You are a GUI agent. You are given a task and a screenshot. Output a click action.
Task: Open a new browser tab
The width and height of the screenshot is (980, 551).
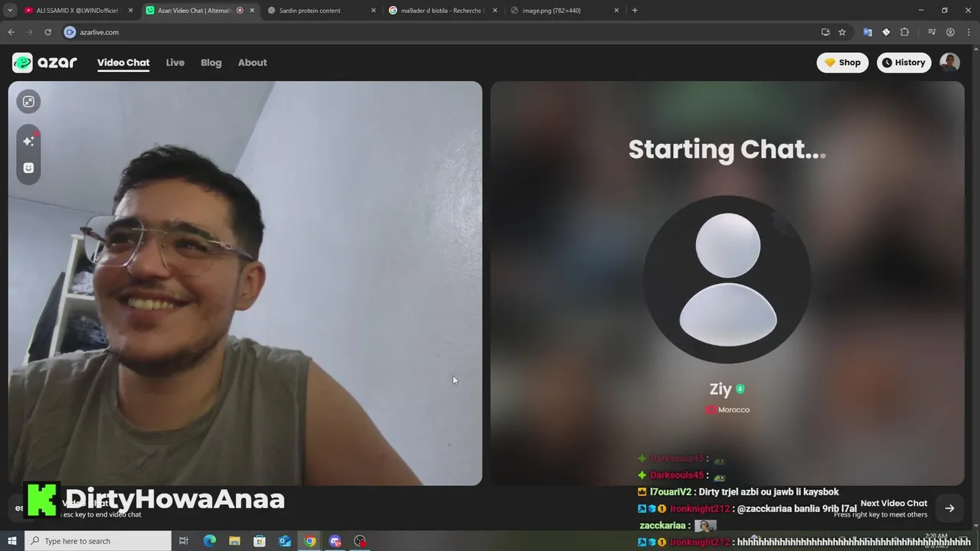tap(635, 11)
